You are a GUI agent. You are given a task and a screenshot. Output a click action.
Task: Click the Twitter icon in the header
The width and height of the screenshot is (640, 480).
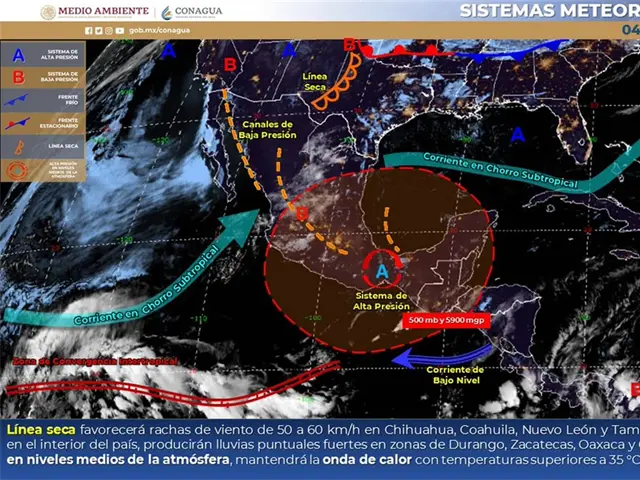tap(97, 31)
